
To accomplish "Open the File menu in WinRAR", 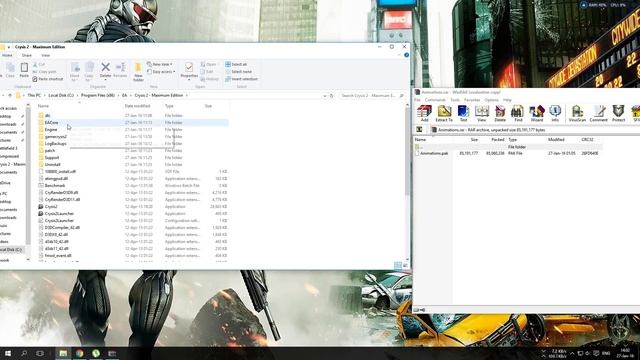I will (x=417, y=100).
